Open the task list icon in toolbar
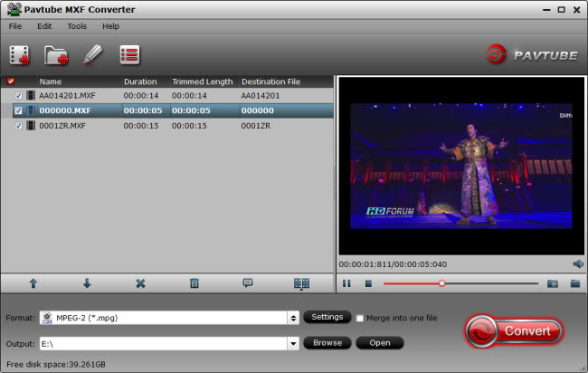The image size is (588, 373). (x=129, y=55)
